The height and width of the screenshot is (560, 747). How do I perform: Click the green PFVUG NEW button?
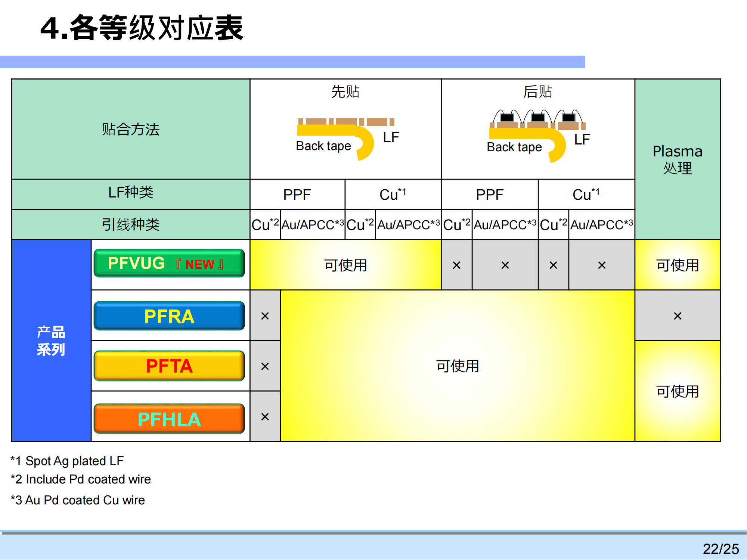coord(169,263)
